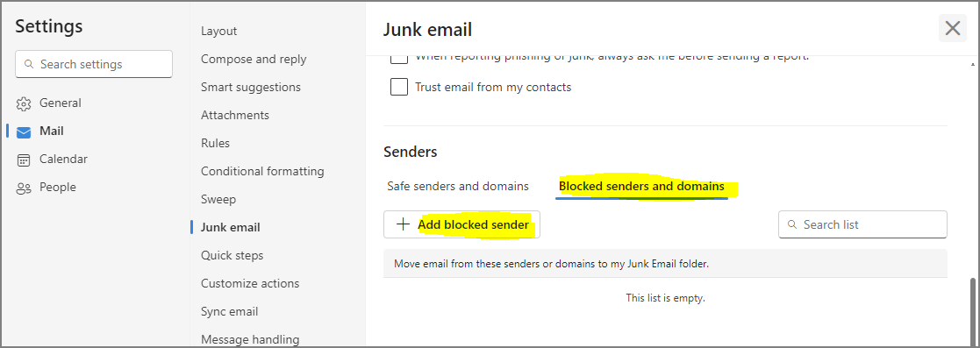Screen dimensions: 980x348
Task: Select Blocked senders and domains tab
Action: (641, 186)
